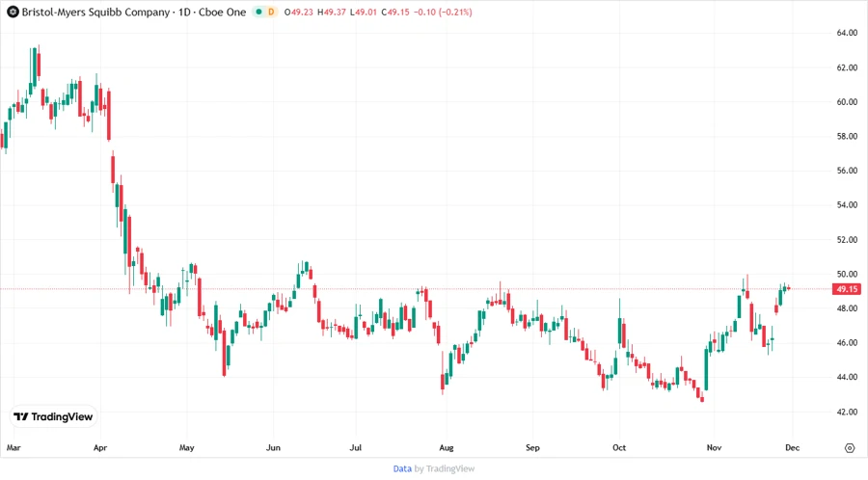868x480 pixels.
Task: Click the May label on time axis
Action: click(186, 447)
